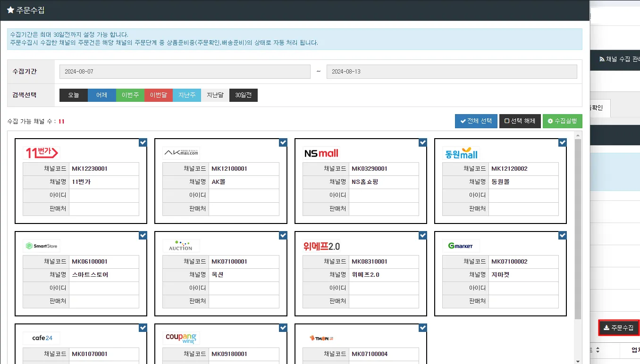The width and height of the screenshot is (640, 364).
Task: Click the channel list scrollbar thumb
Action: click(578, 229)
